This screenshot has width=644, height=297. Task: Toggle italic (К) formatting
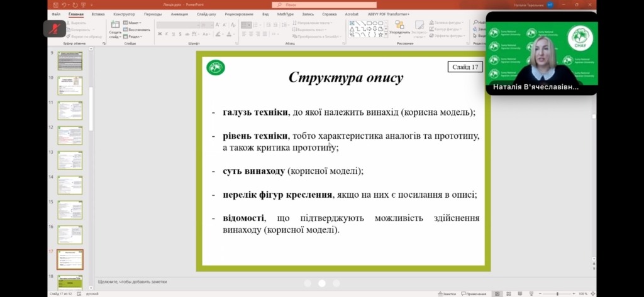tap(166, 34)
